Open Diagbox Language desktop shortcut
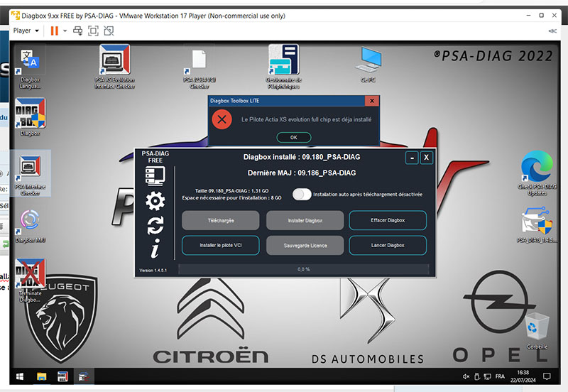568x392 pixels. click(x=30, y=67)
